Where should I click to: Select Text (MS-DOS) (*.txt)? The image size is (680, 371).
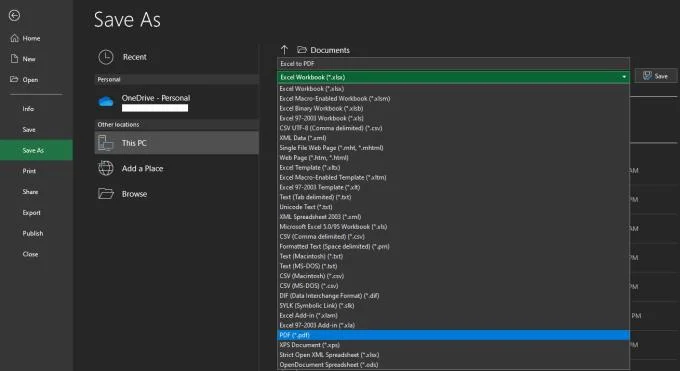453,266
